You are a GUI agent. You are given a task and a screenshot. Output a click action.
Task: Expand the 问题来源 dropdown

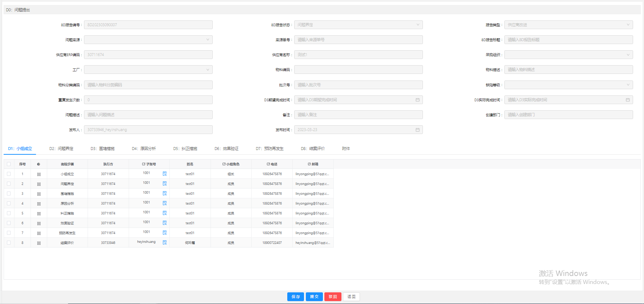[148, 40]
